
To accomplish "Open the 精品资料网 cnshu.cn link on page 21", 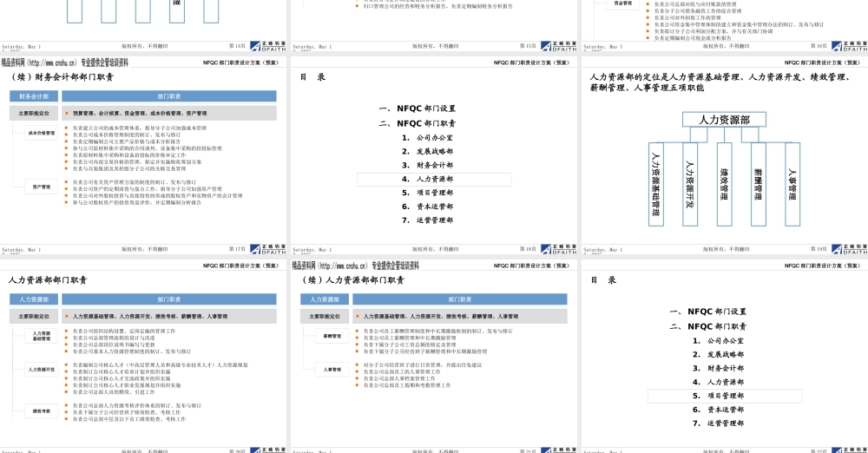I will point(355,266).
